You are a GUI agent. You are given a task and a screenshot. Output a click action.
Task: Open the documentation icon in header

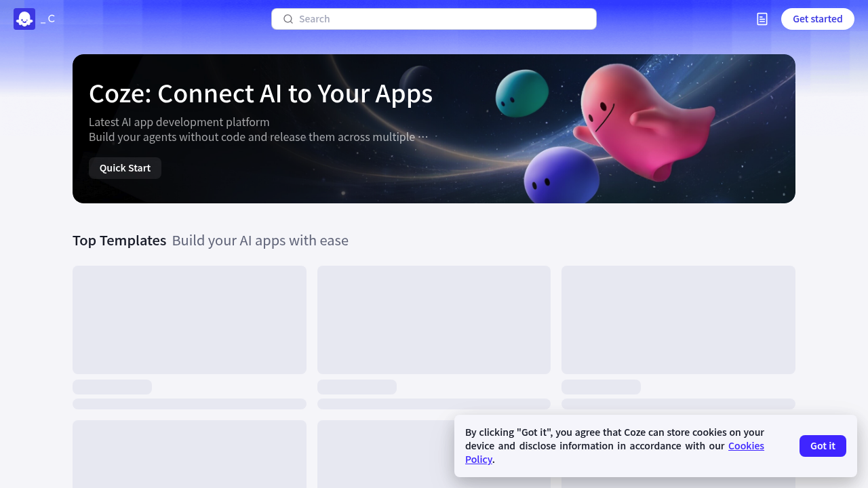(762, 19)
